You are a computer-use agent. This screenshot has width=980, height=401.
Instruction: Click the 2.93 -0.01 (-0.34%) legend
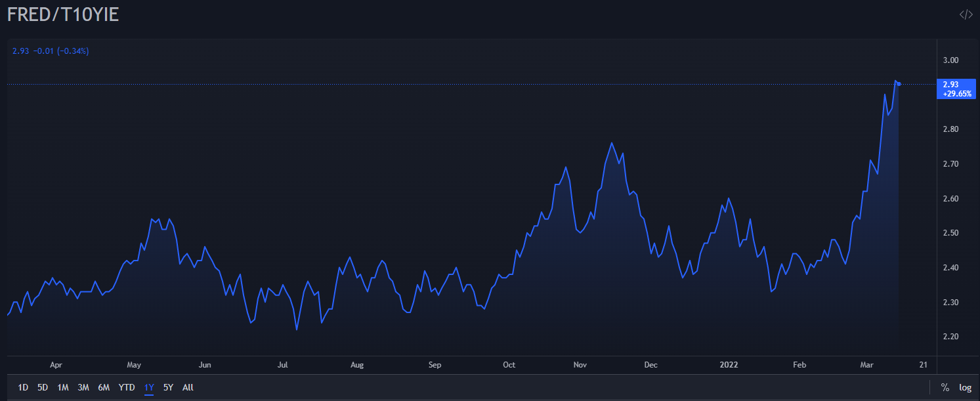51,51
